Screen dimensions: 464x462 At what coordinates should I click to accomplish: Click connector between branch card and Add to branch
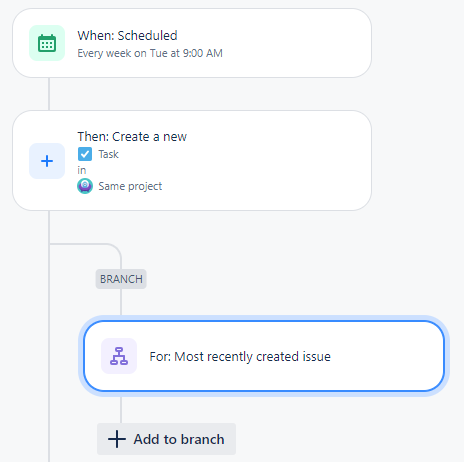coord(121,409)
